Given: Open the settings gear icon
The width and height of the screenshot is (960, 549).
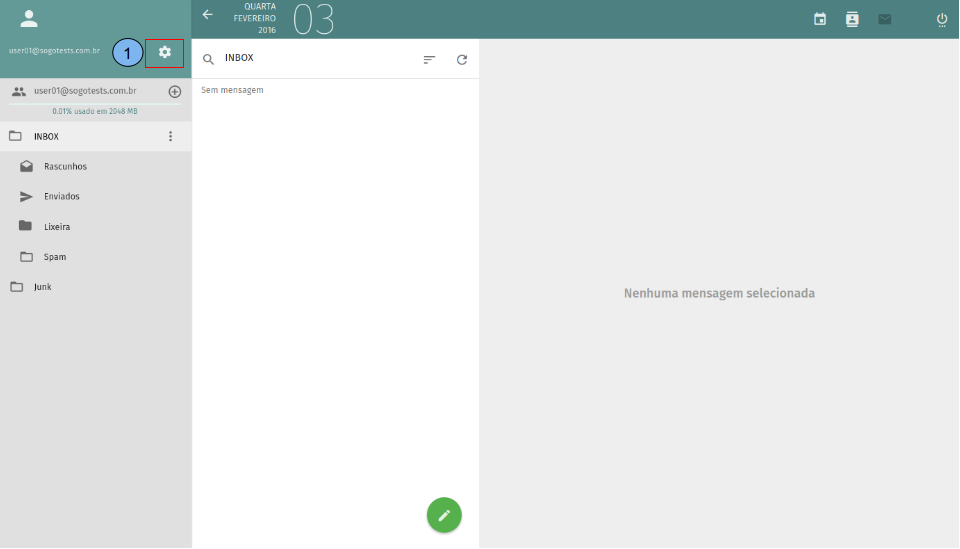Looking at the screenshot, I should tap(165, 52).
